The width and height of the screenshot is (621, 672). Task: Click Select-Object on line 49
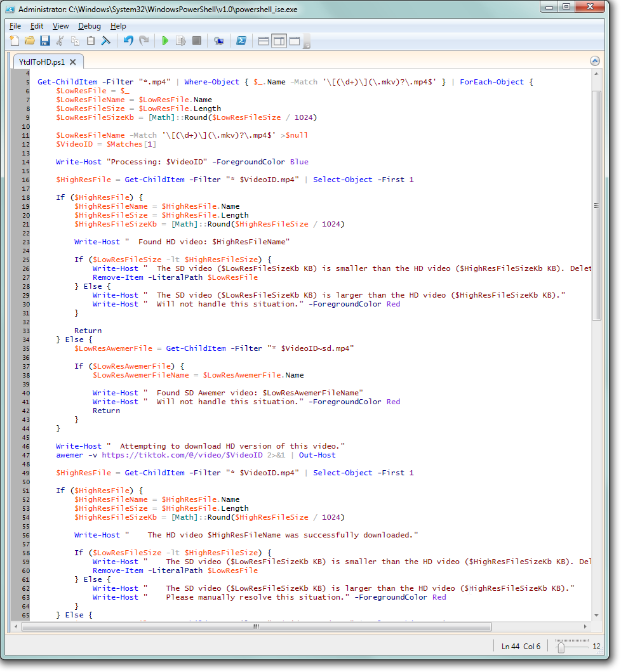coord(343,473)
